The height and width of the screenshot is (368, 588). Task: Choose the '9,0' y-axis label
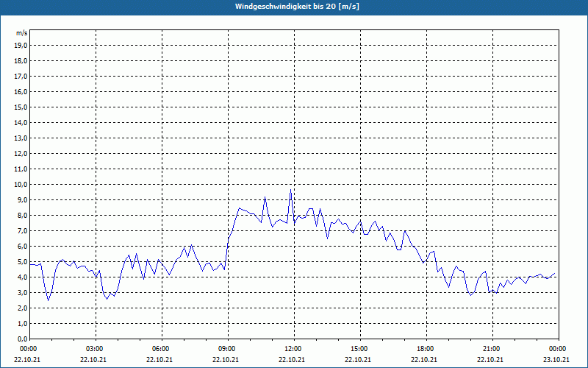coord(23,199)
